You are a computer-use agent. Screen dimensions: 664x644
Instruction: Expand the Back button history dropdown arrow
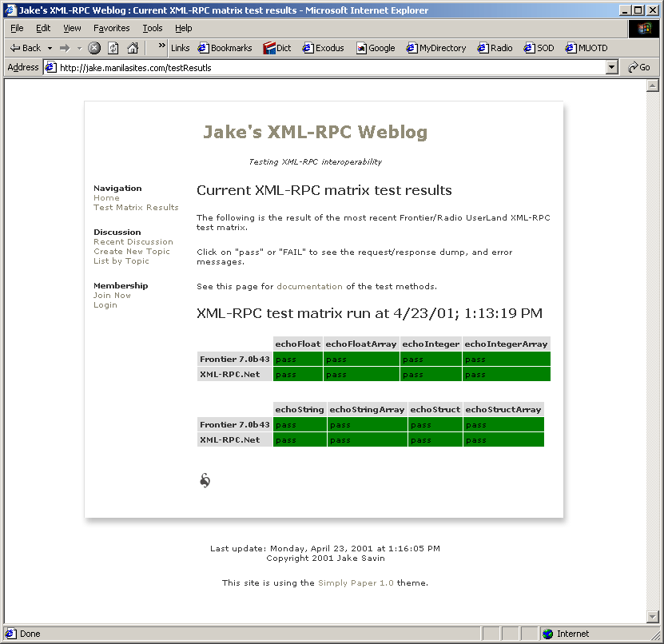click(50, 48)
